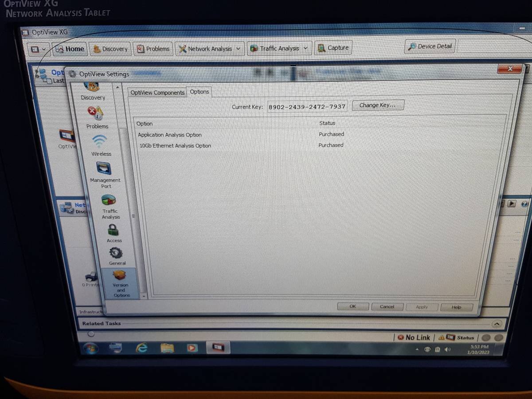Click the printers icon in the background window
The height and width of the screenshot is (399, 532).
91,277
